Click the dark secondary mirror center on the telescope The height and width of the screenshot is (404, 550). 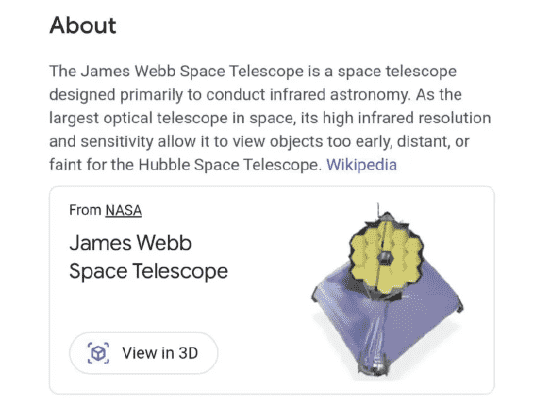[x=385, y=258]
